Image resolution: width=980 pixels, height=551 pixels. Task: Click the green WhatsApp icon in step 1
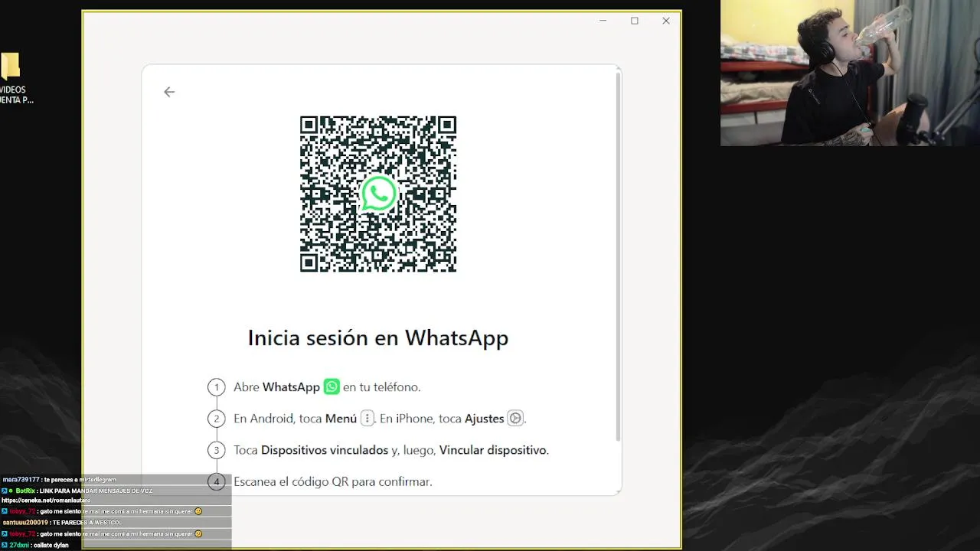(x=332, y=386)
